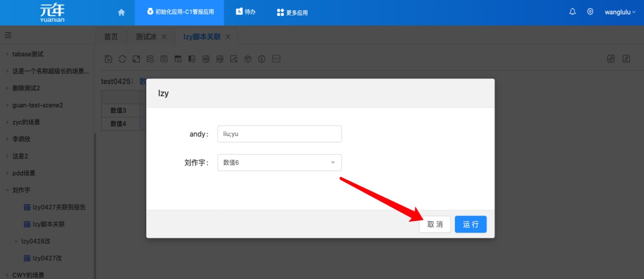Open the 刘作宇 dropdown showing 数值6

[279, 162]
